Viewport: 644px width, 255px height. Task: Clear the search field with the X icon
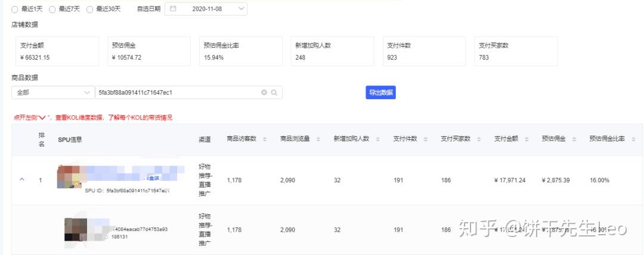[x=264, y=93]
